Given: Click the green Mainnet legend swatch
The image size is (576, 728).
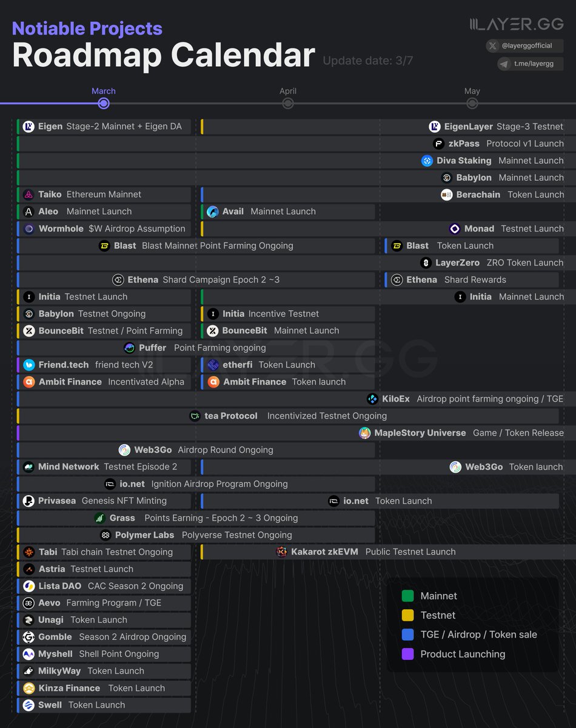Looking at the screenshot, I should point(407,596).
